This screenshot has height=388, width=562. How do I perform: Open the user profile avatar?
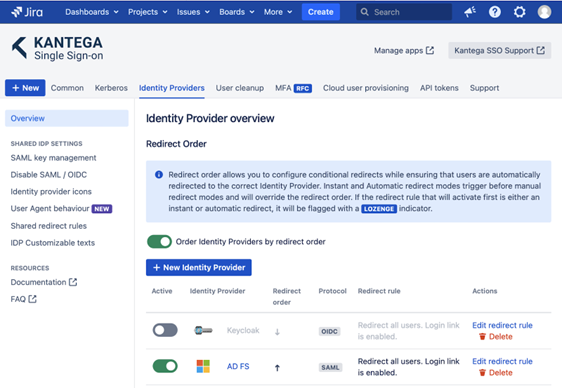click(x=544, y=12)
